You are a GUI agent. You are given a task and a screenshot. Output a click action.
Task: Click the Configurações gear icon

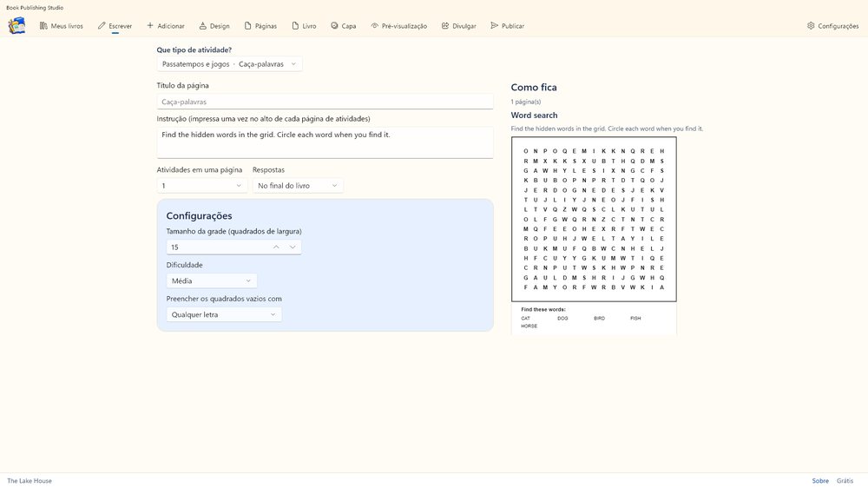click(811, 25)
